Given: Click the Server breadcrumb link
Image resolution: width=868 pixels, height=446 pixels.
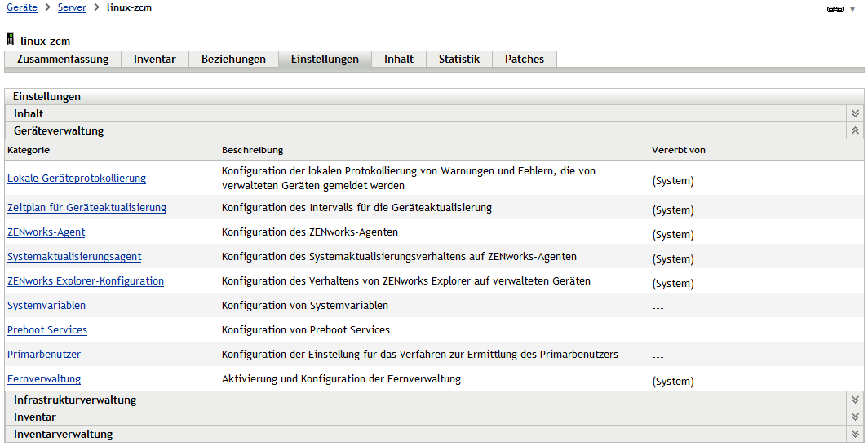Looking at the screenshot, I should (72, 7).
